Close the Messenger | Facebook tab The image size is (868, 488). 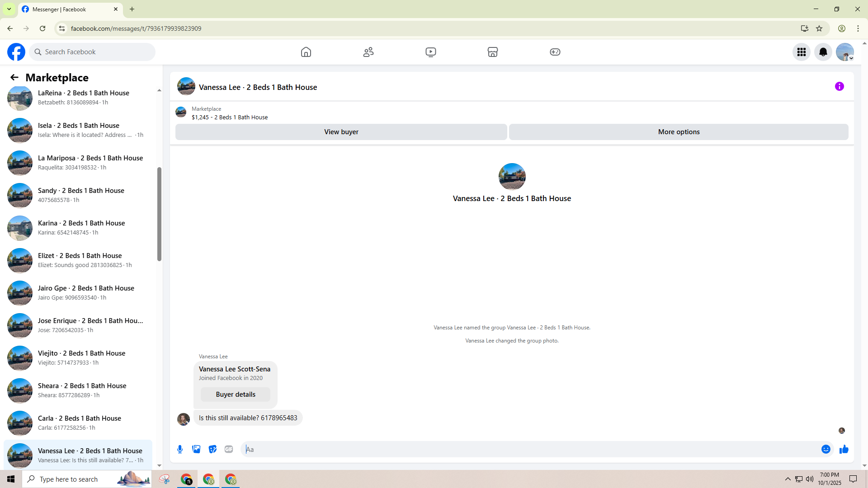click(116, 9)
